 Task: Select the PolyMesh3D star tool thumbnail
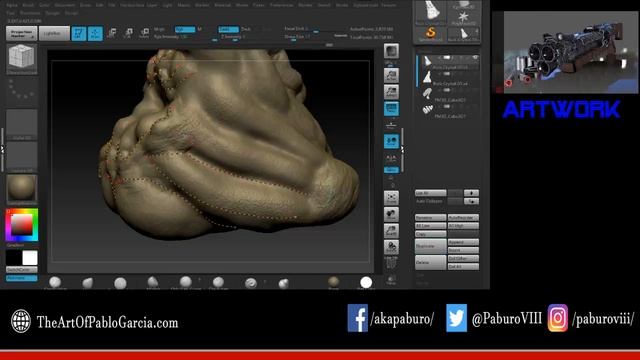(463, 18)
